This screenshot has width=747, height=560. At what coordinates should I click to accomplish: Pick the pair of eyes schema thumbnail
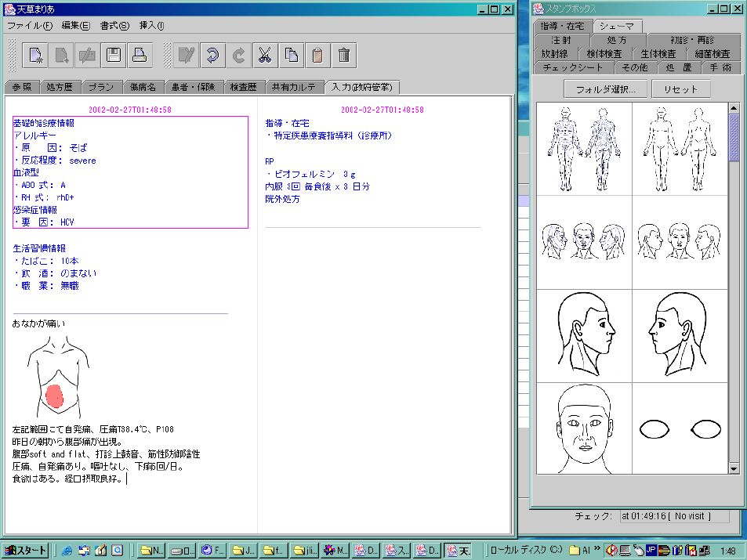coord(680,429)
